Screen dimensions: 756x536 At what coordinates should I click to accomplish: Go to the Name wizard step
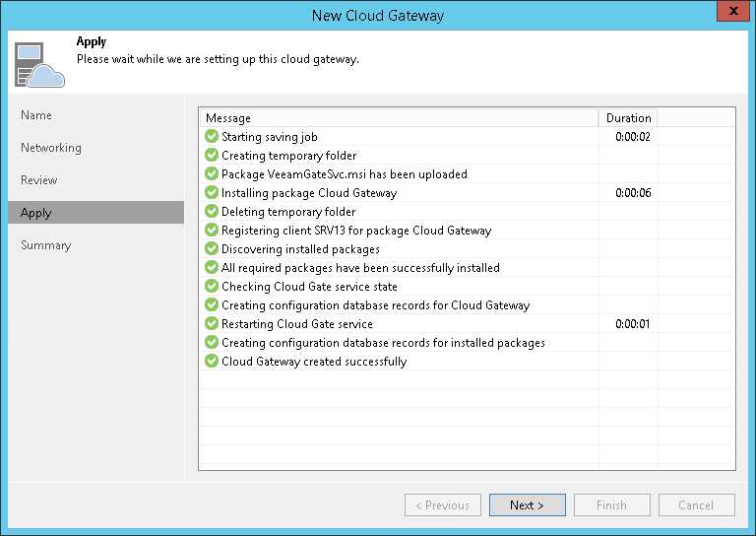point(36,115)
